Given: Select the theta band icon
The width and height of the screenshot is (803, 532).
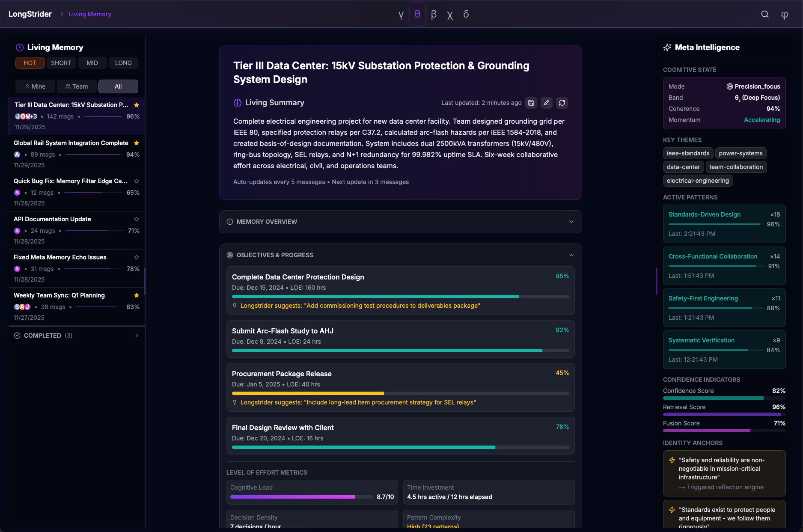Looking at the screenshot, I should tap(417, 14).
